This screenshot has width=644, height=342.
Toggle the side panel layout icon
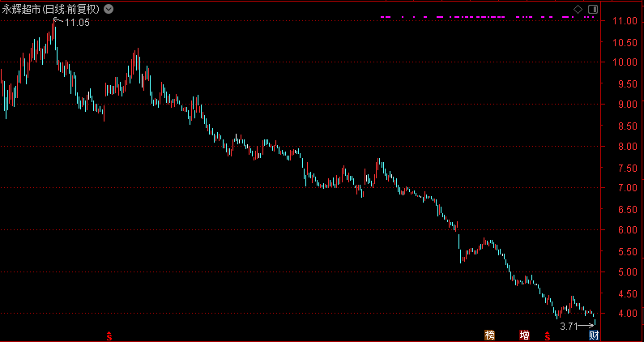point(591,9)
